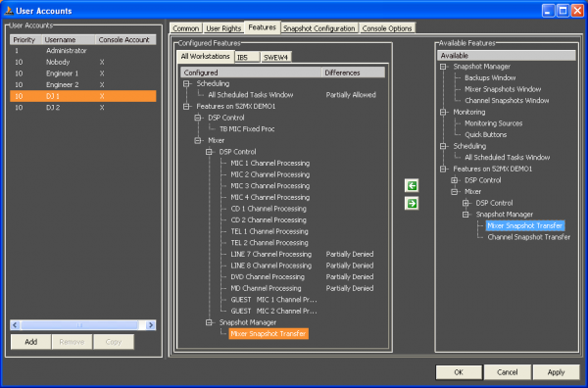The image size is (588, 388).
Task: Click the user list horizontal scrollbar thumb
Action: 79,325
